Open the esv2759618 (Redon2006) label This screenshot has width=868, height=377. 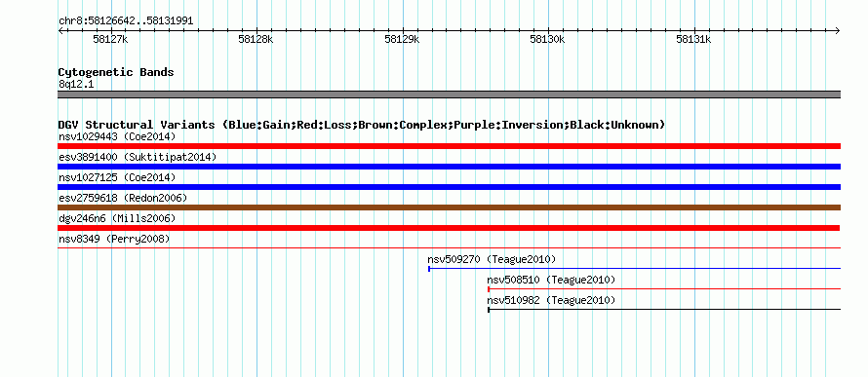click(123, 198)
